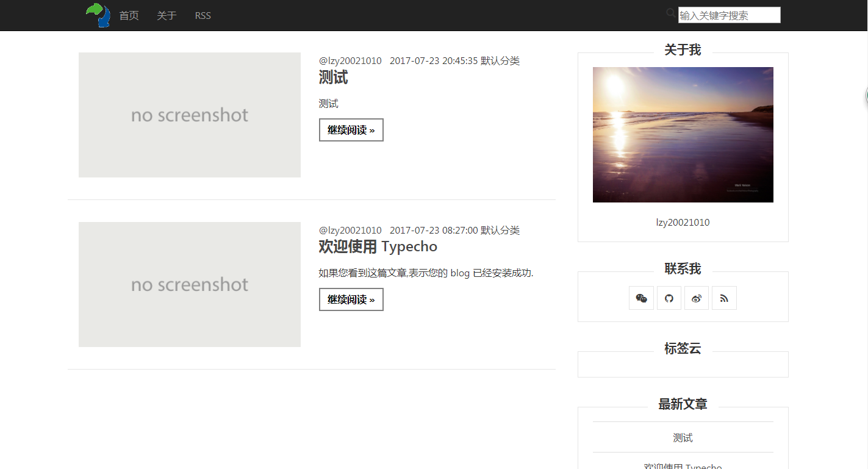The image size is (868, 469).
Task: Open 测试 in 最新文章 list
Action: [683, 438]
